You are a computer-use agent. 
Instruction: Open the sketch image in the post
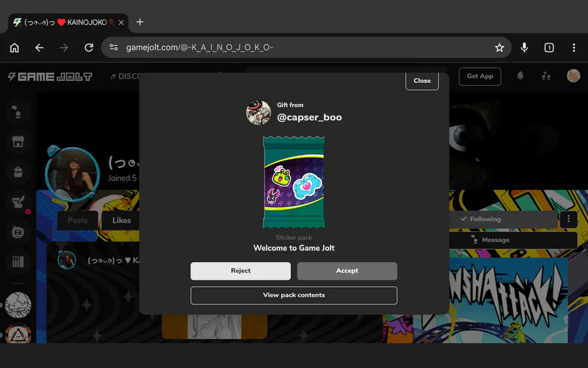click(x=214, y=327)
